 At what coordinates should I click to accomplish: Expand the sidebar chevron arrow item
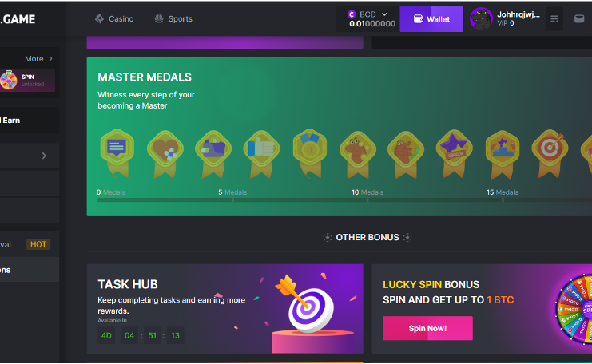(44, 156)
